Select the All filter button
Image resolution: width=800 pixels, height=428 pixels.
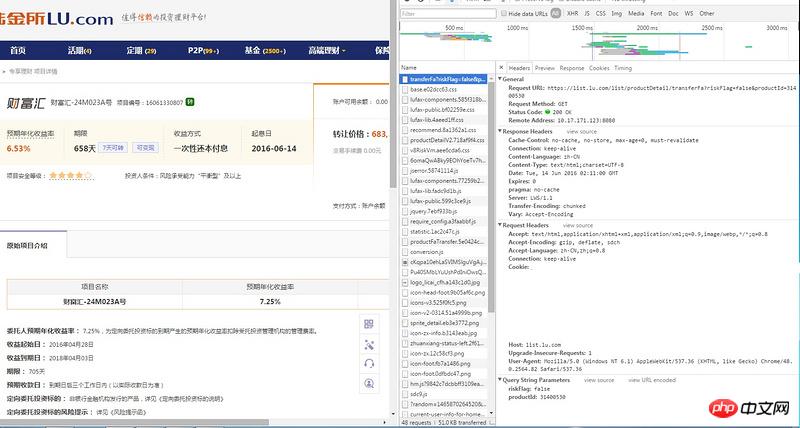click(x=556, y=14)
